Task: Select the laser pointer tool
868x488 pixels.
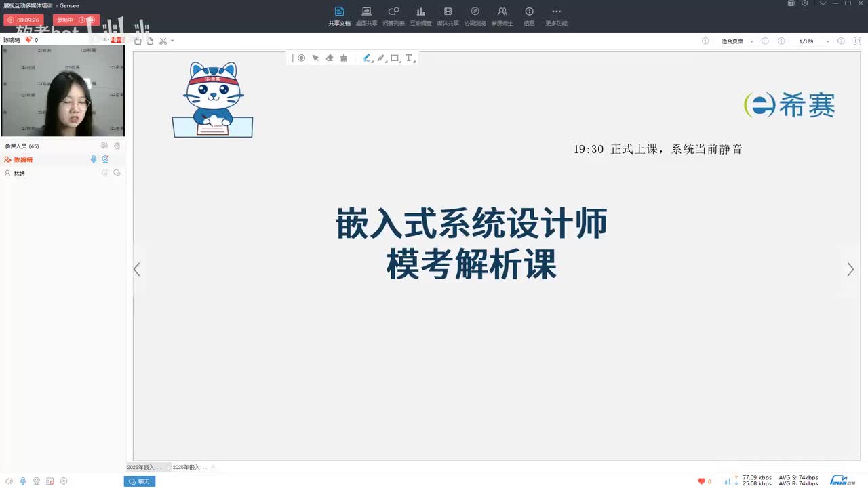Action: (x=301, y=58)
